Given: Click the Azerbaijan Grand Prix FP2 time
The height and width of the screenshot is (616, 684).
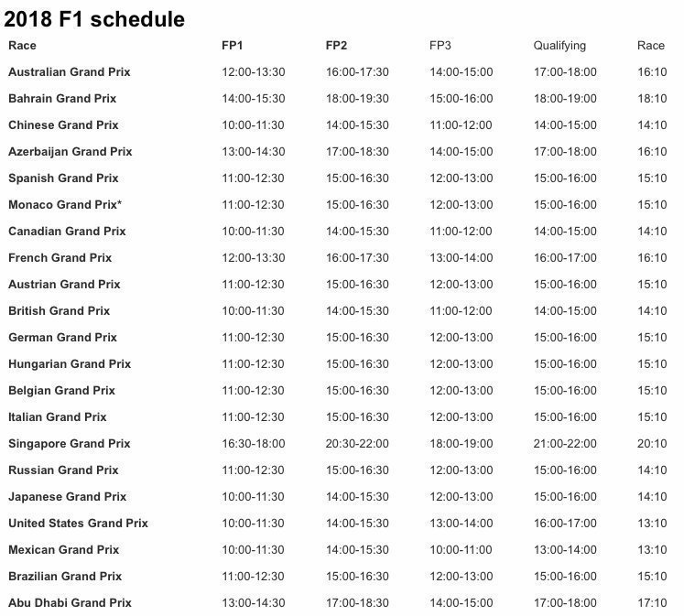Looking at the screenshot, I should (357, 152).
